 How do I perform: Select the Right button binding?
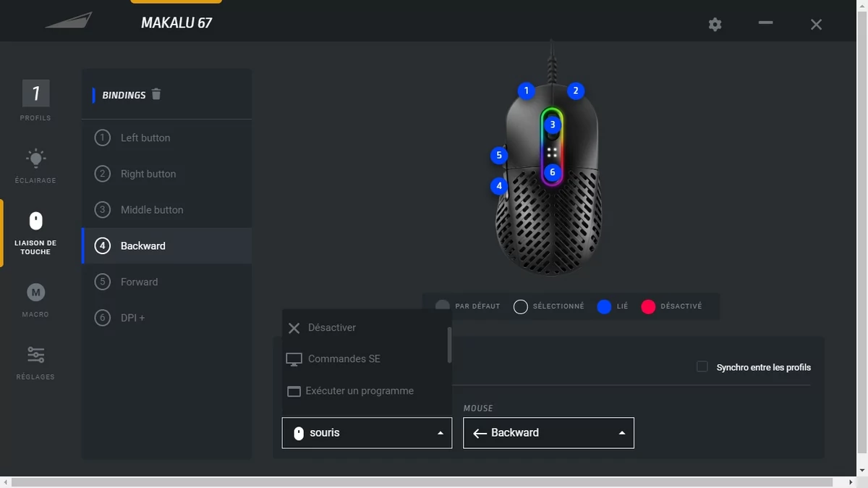coord(167,174)
